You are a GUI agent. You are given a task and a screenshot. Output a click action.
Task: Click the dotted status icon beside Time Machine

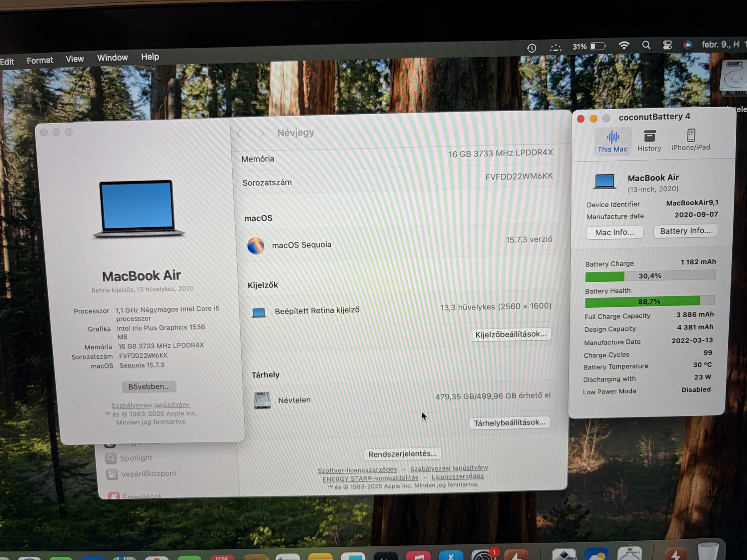tap(555, 47)
